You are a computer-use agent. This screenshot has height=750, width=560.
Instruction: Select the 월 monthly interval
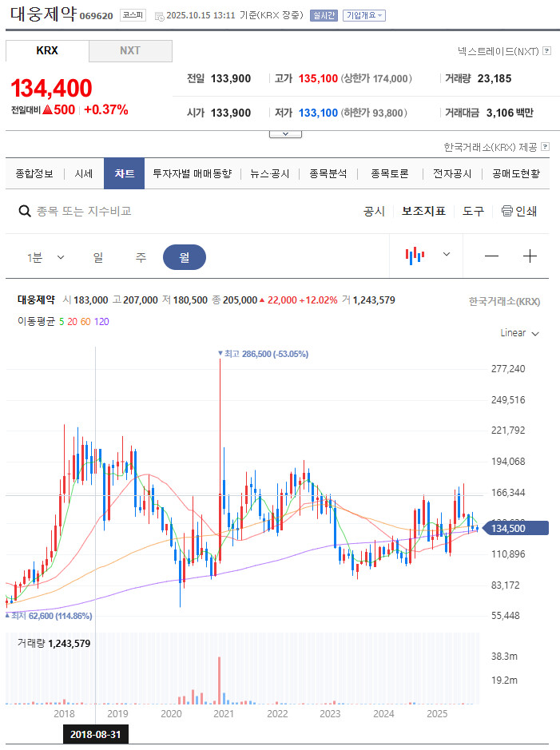click(185, 257)
